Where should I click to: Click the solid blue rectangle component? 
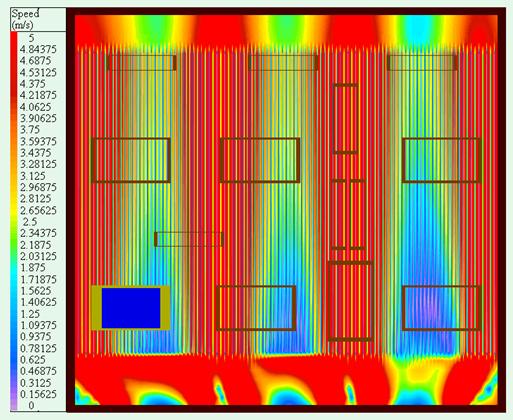[131, 308]
